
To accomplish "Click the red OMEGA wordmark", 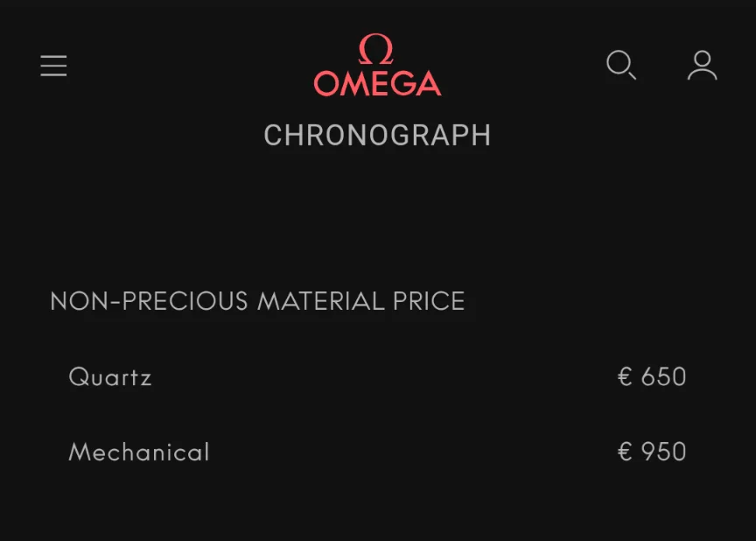I will tap(377, 84).
